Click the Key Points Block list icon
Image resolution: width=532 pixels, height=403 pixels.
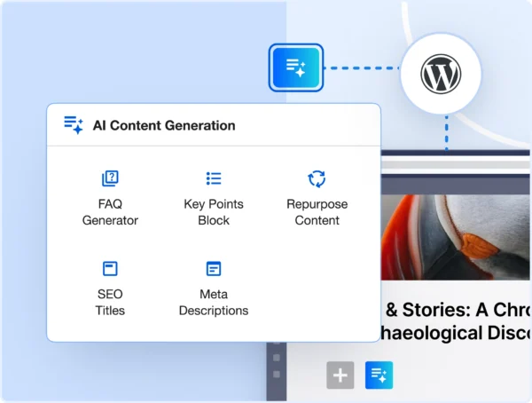tap(214, 179)
